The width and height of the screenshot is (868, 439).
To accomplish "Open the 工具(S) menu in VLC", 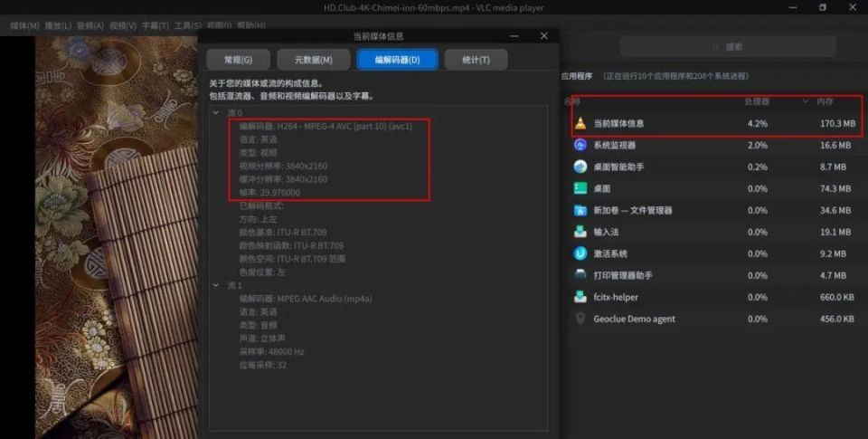I will 188,26.
